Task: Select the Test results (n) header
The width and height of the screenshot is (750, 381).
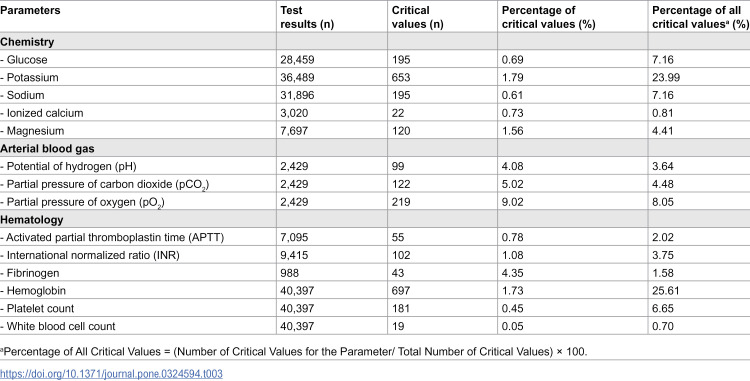Action: [307, 17]
